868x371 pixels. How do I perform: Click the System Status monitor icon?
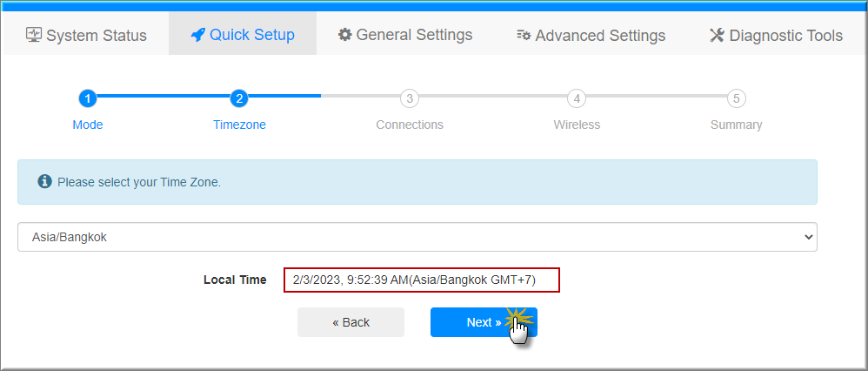(x=34, y=35)
